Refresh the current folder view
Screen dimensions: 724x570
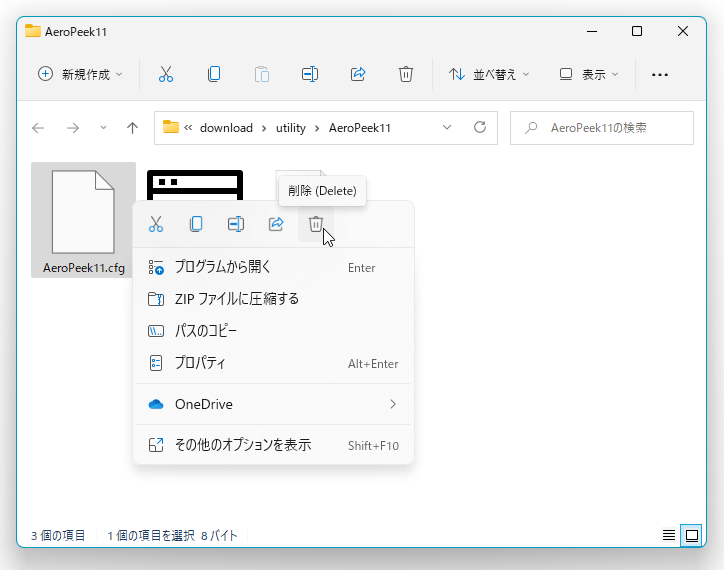pos(480,127)
